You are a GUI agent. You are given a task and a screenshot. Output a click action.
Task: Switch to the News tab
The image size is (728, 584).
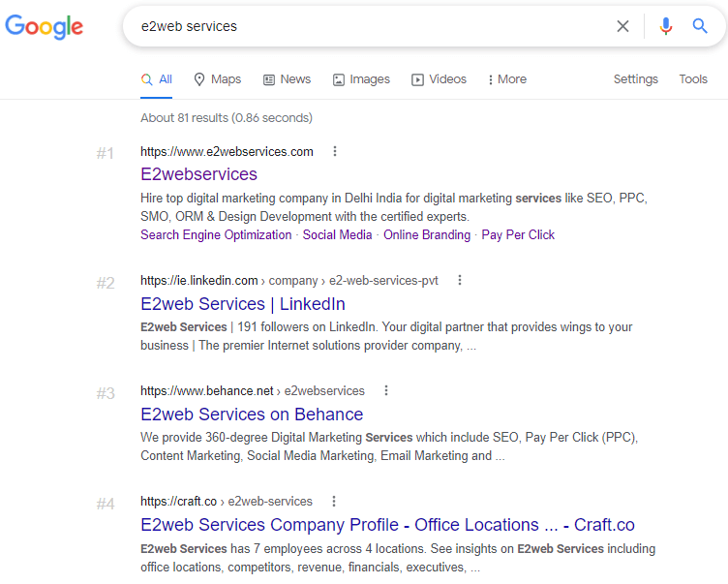tap(288, 79)
